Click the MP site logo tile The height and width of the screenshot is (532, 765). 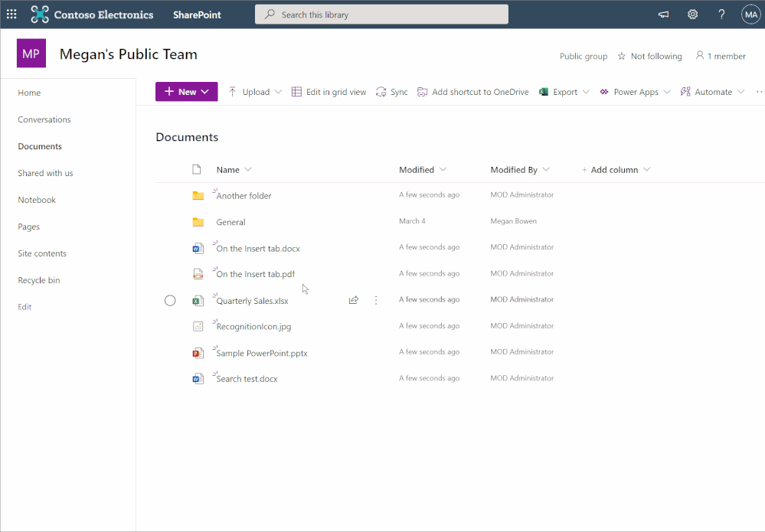31,53
